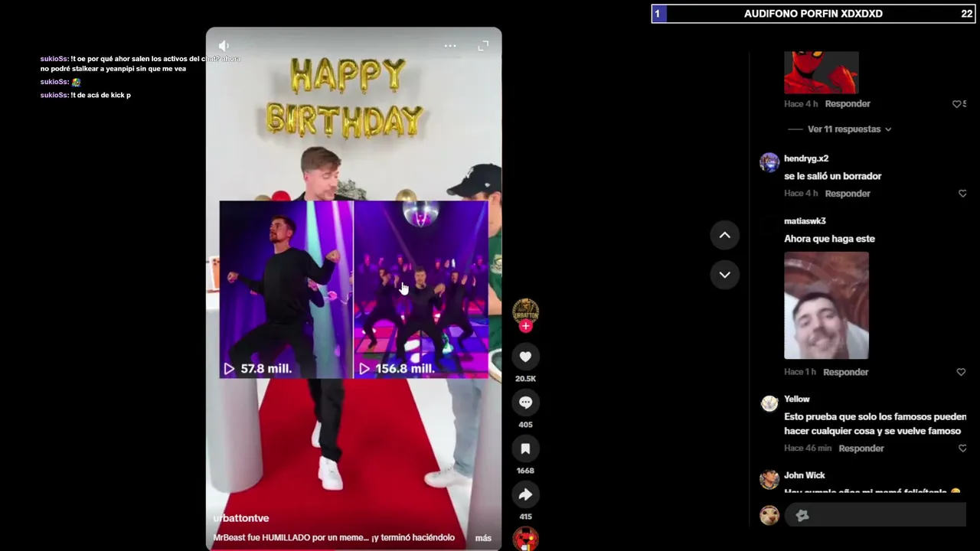Image resolution: width=980 pixels, height=551 pixels.
Task: Click the '405' comments count
Action: 525,425
